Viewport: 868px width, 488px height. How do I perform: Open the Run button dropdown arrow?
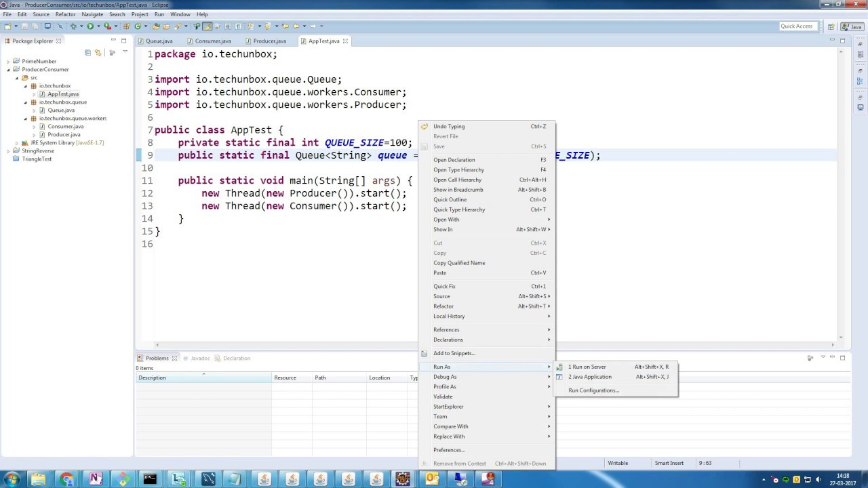(98, 26)
